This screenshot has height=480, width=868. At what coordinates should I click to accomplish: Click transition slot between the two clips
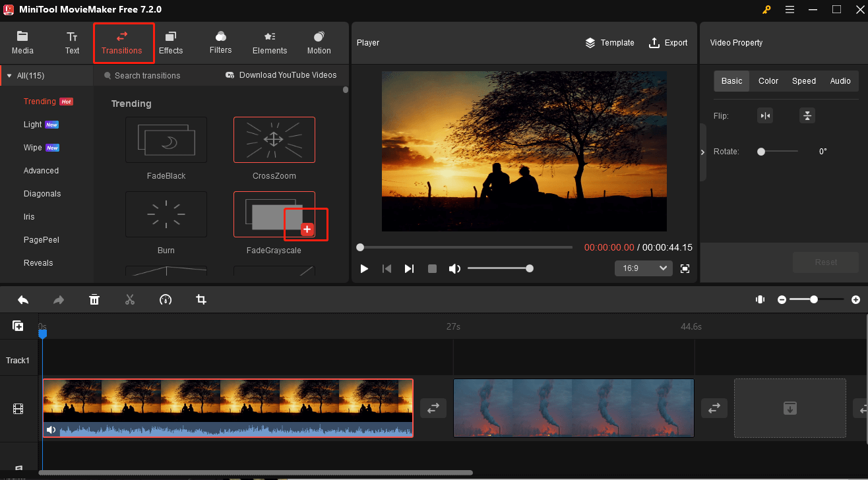433,408
